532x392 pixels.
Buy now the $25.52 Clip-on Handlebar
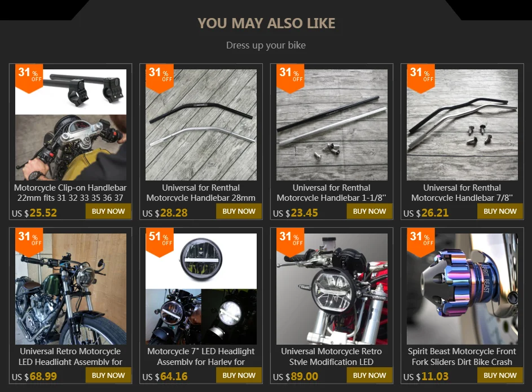click(108, 212)
